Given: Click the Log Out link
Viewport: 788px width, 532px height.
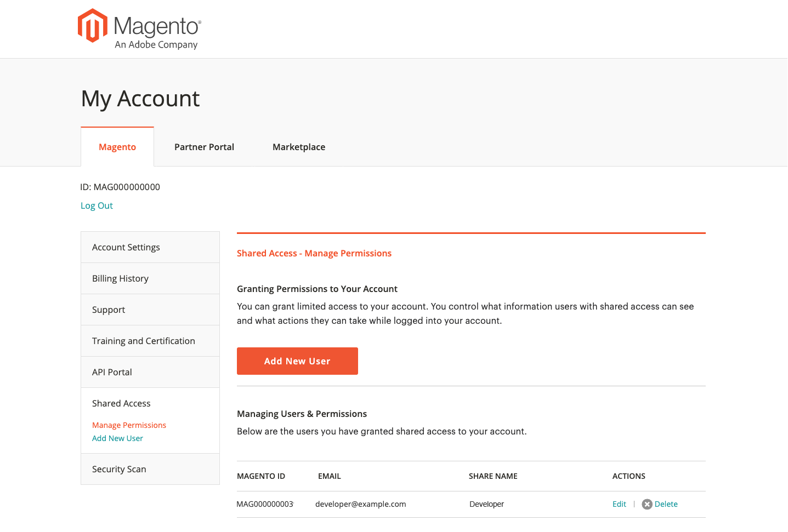Looking at the screenshot, I should click(x=97, y=205).
